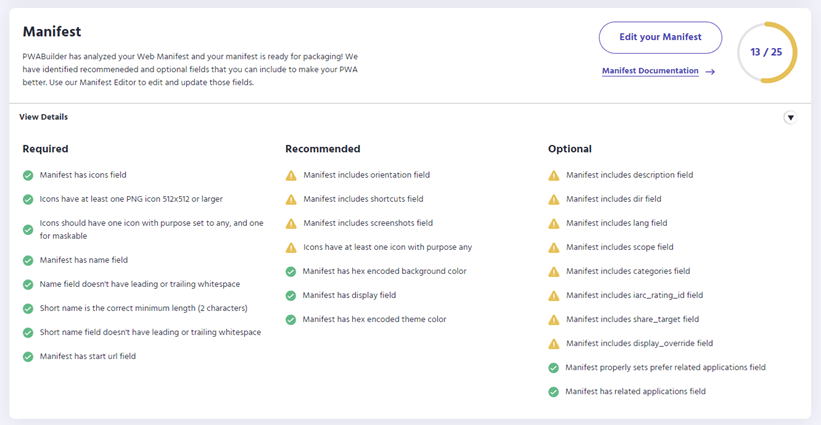
Task: Click warning icon beside description field item
Action: [x=554, y=175]
